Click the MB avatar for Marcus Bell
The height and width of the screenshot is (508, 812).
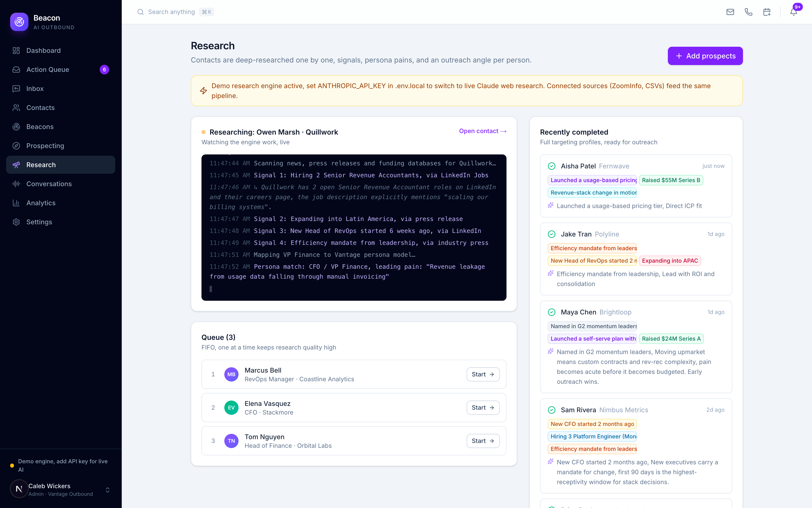tap(231, 374)
